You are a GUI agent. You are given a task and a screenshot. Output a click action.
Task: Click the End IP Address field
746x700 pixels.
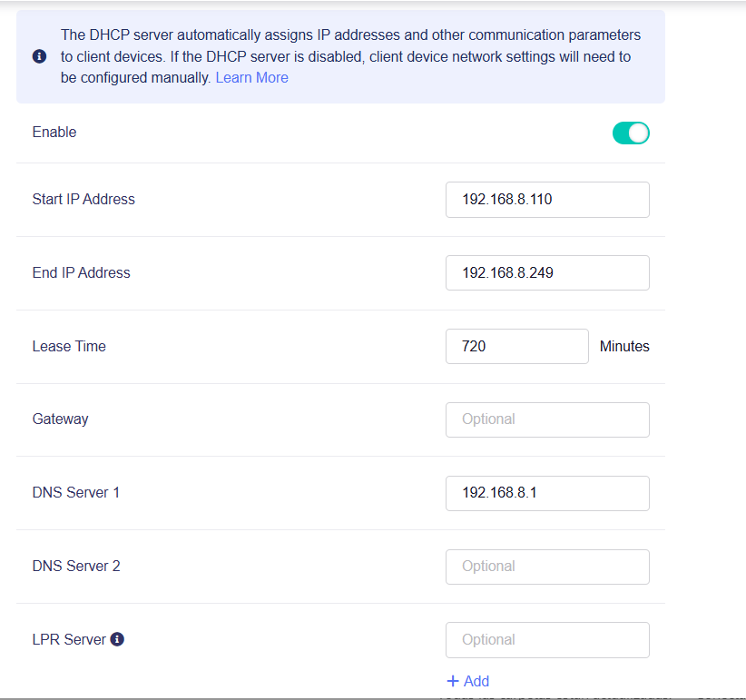547,273
